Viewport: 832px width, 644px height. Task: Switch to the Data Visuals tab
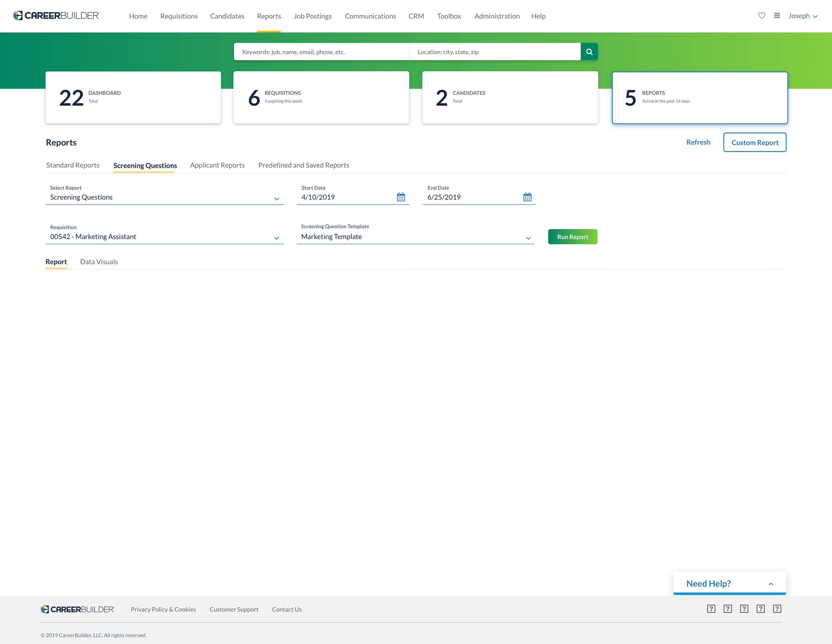[x=99, y=262]
